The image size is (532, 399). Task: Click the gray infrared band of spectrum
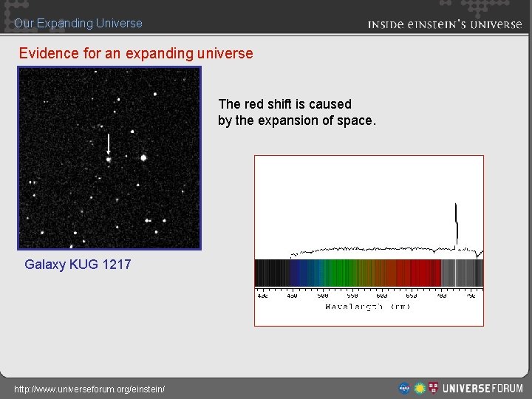tap(462, 273)
